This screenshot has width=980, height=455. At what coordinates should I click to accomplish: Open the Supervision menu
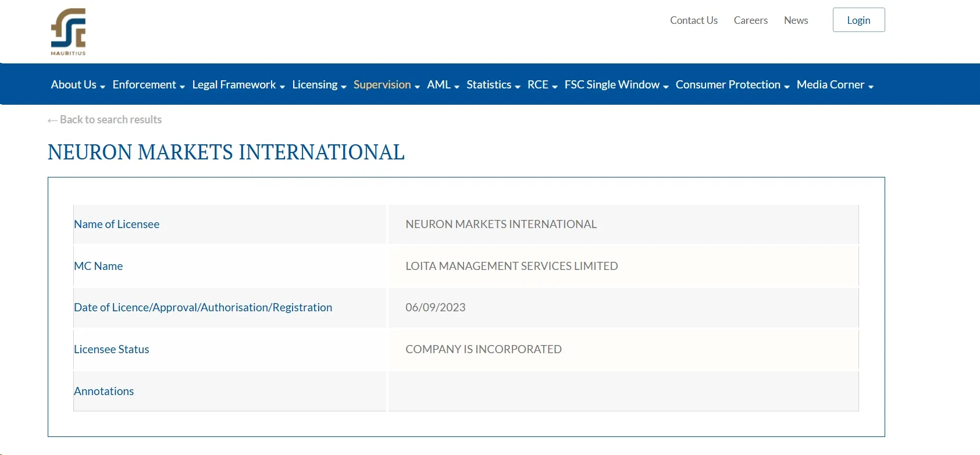[x=387, y=84]
